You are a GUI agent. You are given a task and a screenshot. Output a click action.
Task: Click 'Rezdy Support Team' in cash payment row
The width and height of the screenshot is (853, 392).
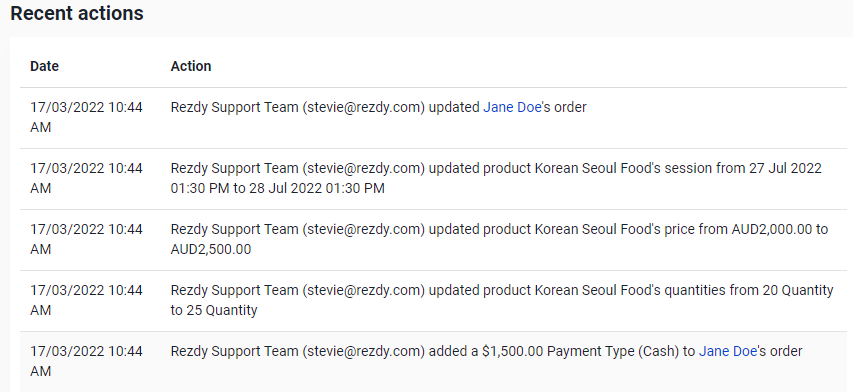pos(234,352)
